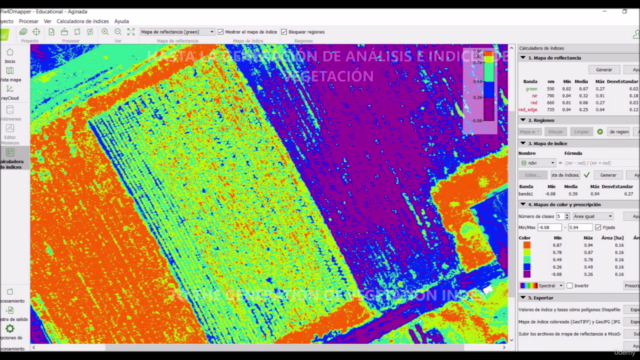
Task: Toggle the Fijada checkbox
Action: click(x=598, y=227)
